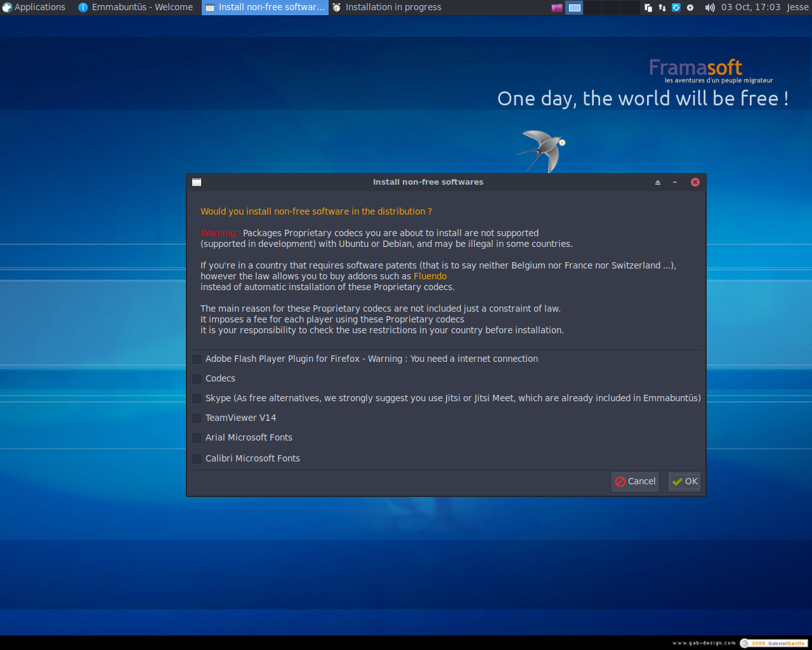Image resolution: width=812 pixels, height=650 pixels.
Task: Enable the Adobe Flash Player Plugin checkbox
Action: point(197,359)
